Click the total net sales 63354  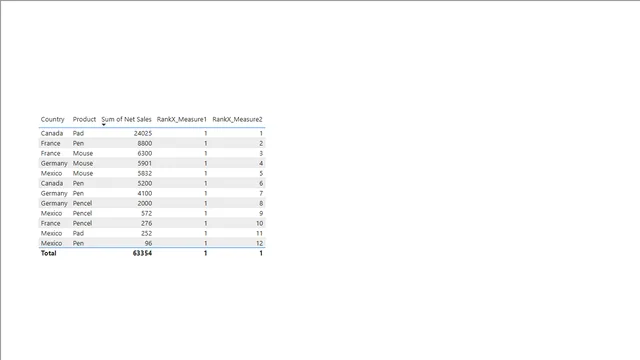coord(142,253)
